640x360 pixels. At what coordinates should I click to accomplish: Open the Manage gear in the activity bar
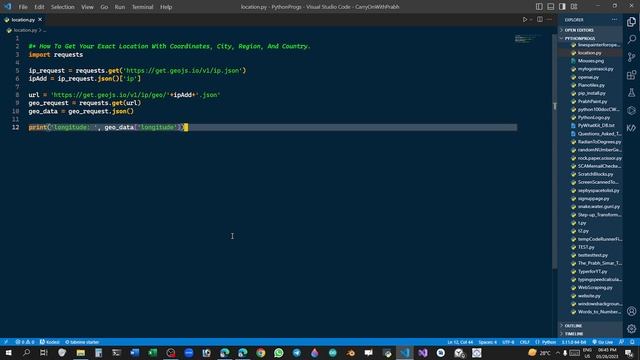point(631,329)
